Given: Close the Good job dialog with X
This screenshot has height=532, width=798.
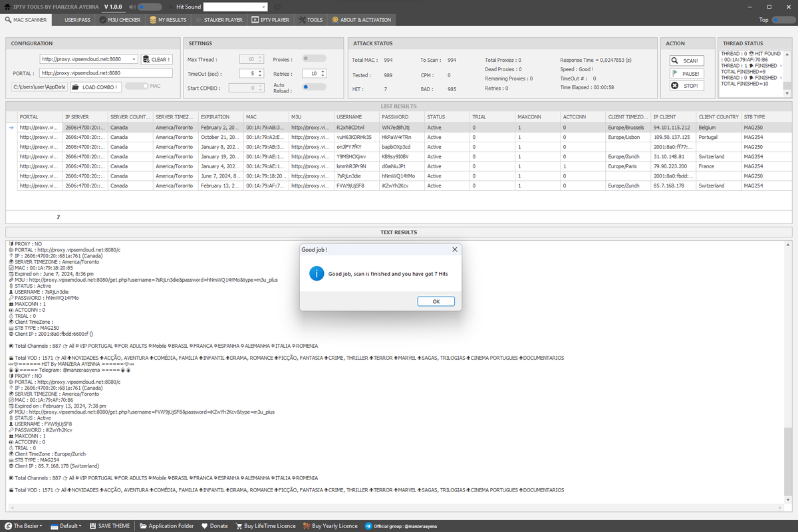Looking at the screenshot, I should (x=455, y=249).
